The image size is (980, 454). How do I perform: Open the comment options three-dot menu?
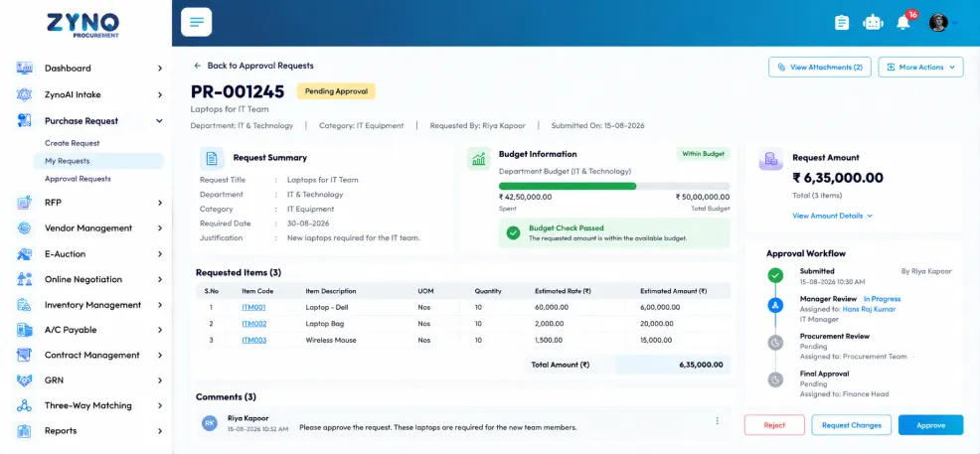(x=717, y=421)
